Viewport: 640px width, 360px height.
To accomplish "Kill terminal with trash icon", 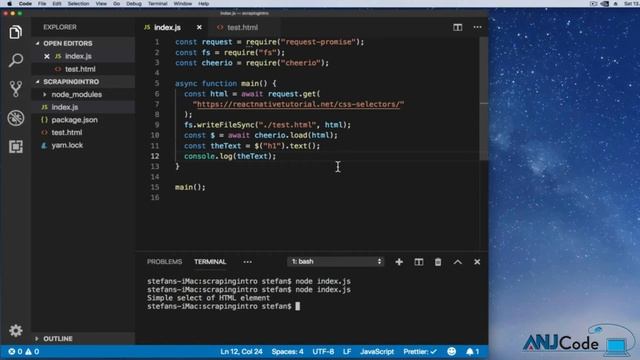I will click(x=438, y=262).
